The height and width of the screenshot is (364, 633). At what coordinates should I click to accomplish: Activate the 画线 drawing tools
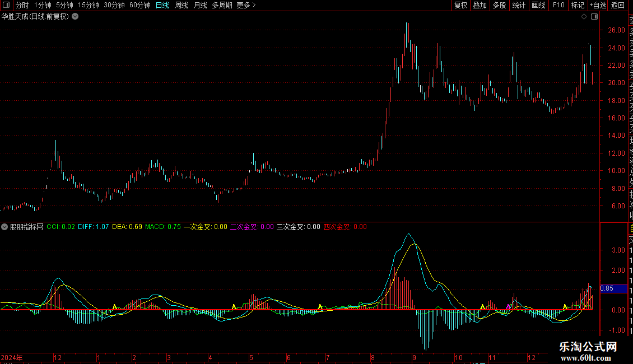tap(538, 5)
